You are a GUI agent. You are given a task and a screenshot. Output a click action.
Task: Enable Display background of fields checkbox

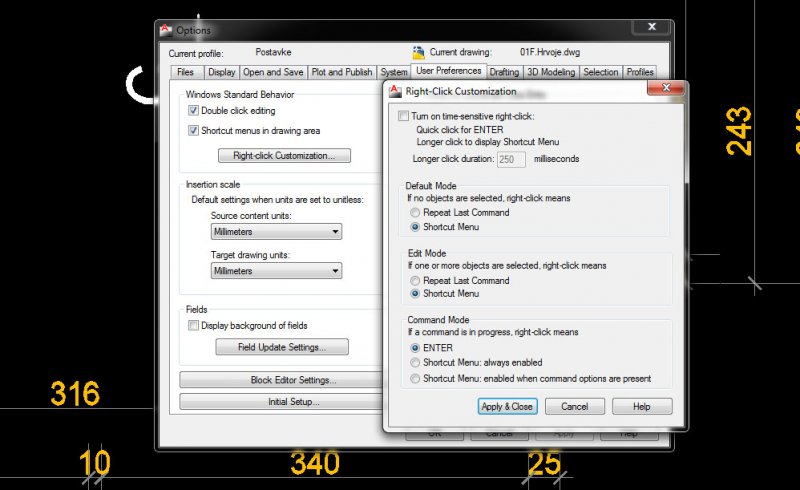193,325
